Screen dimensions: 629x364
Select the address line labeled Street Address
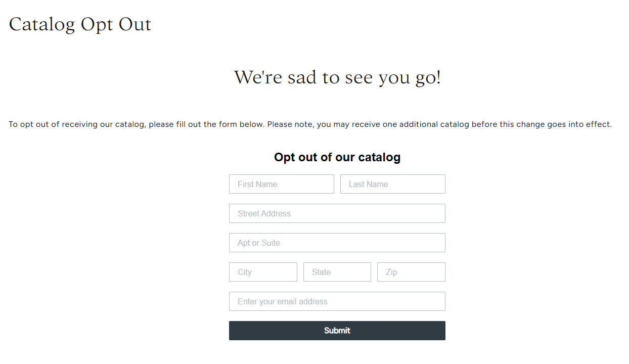coord(337,213)
